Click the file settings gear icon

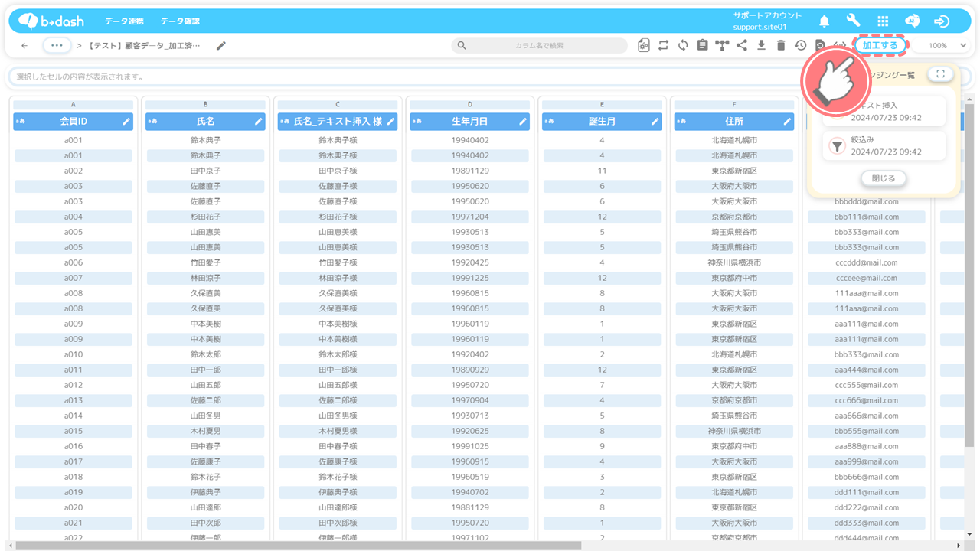pyautogui.click(x=644, y=46)
